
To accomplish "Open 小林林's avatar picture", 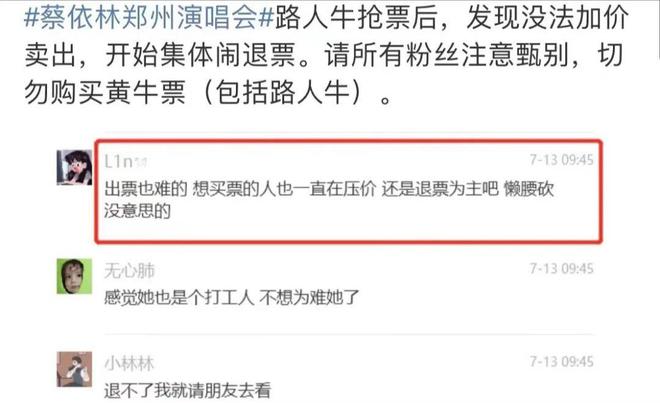I will click(75, 369).
